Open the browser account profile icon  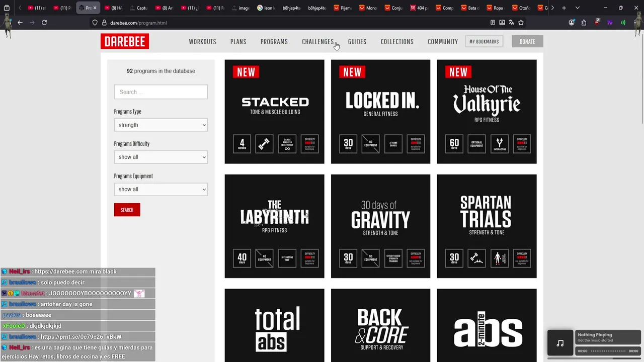[x=572, y=23]
